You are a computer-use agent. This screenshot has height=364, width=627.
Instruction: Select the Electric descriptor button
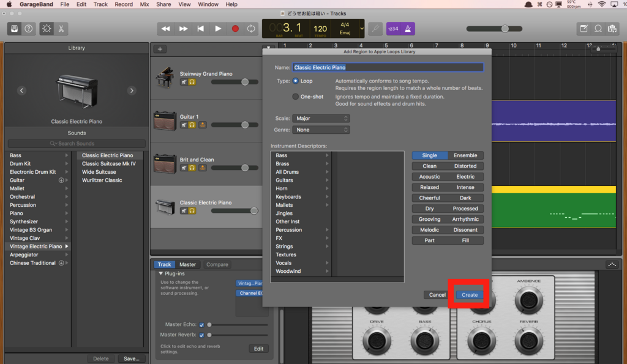[x=465, y=177]
